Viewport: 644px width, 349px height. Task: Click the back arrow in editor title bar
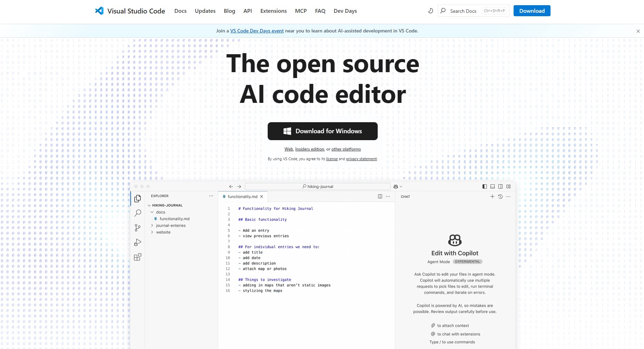[231, 186]
